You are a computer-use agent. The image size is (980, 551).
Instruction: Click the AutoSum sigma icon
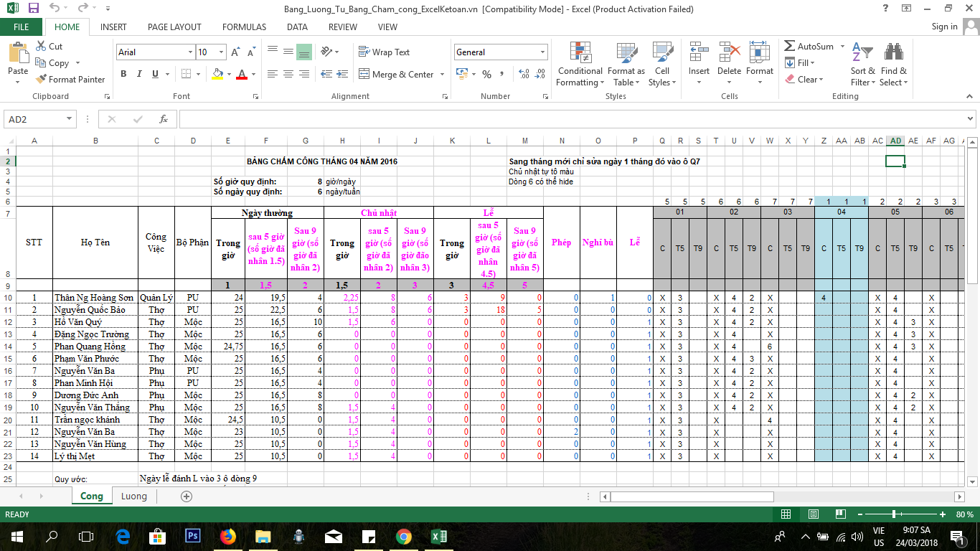[x=790, y=47]
